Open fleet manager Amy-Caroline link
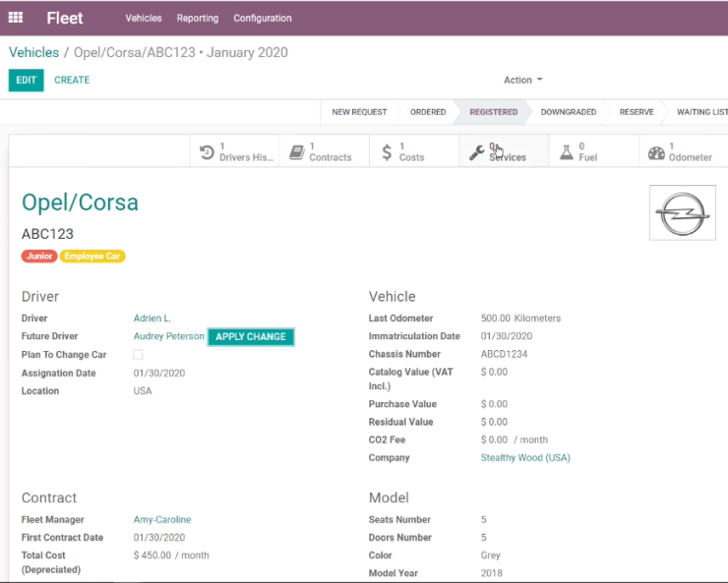 pyautogui.click(x=162, y=519)
